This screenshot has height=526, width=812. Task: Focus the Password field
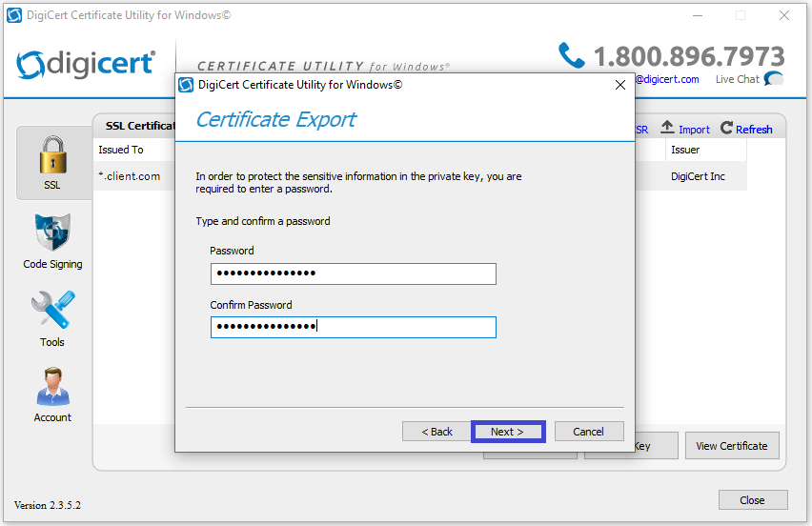pyautogui.click(x=354, y=273)
